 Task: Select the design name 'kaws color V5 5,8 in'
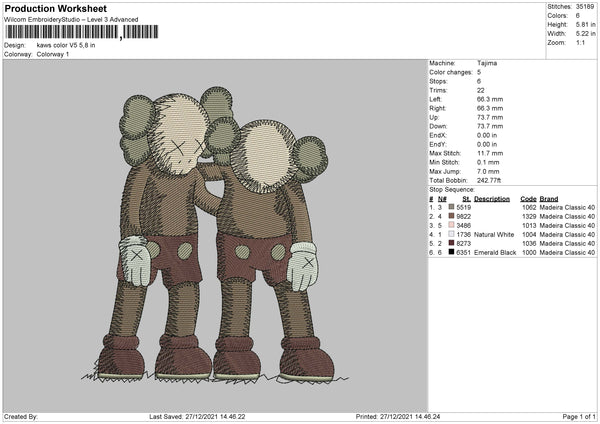66,45
